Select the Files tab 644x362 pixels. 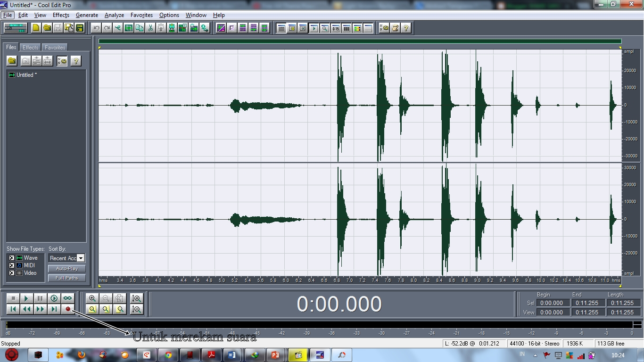click(x=11, y=47)
